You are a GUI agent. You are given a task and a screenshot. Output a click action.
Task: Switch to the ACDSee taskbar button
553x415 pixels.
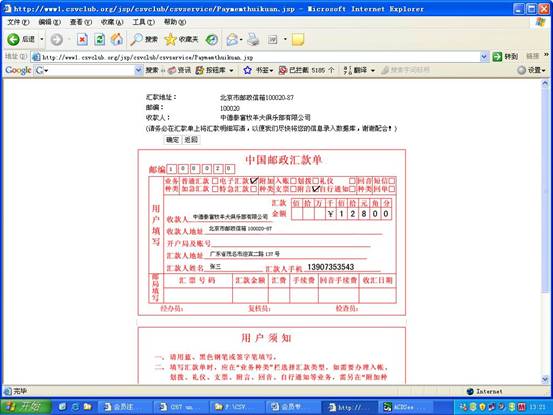pos(407,407)
